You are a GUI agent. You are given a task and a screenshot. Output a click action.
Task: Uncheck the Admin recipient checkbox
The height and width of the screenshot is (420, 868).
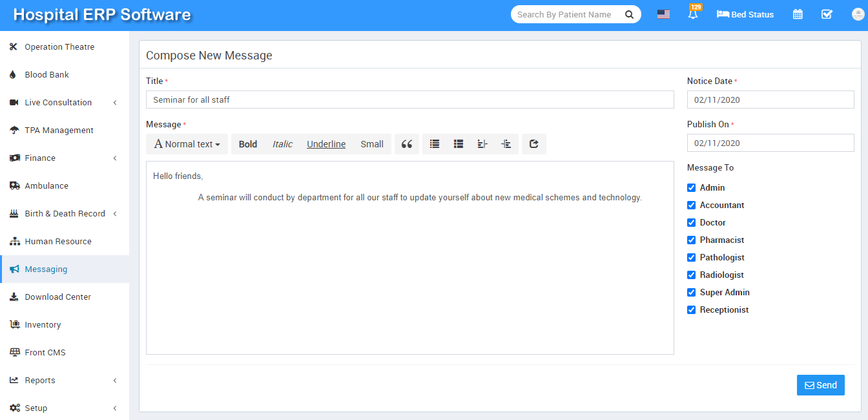[x=692, y=187]
